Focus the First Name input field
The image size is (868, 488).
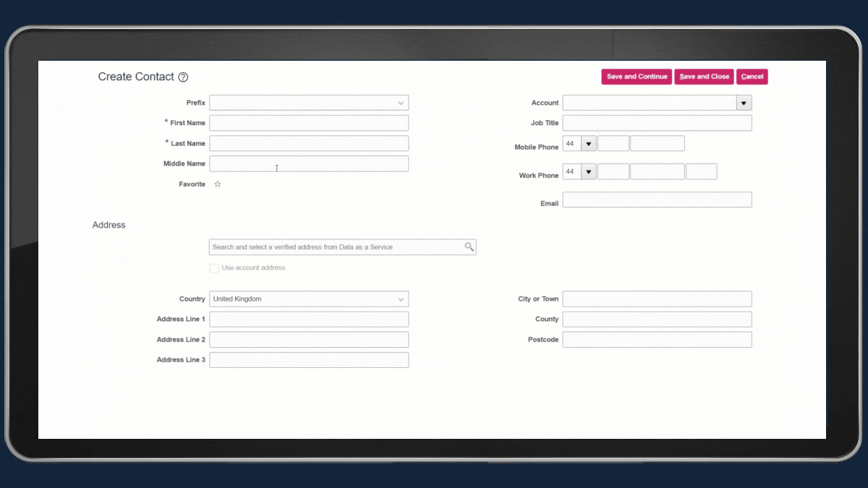(x=309, y=123)
